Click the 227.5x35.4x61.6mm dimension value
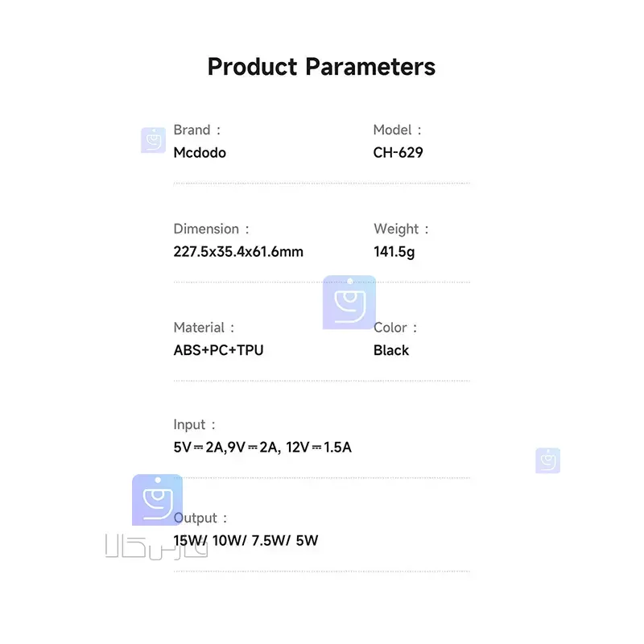Image resolution: width=644 pixels, height=644 pixels. (x=238, y=251)
